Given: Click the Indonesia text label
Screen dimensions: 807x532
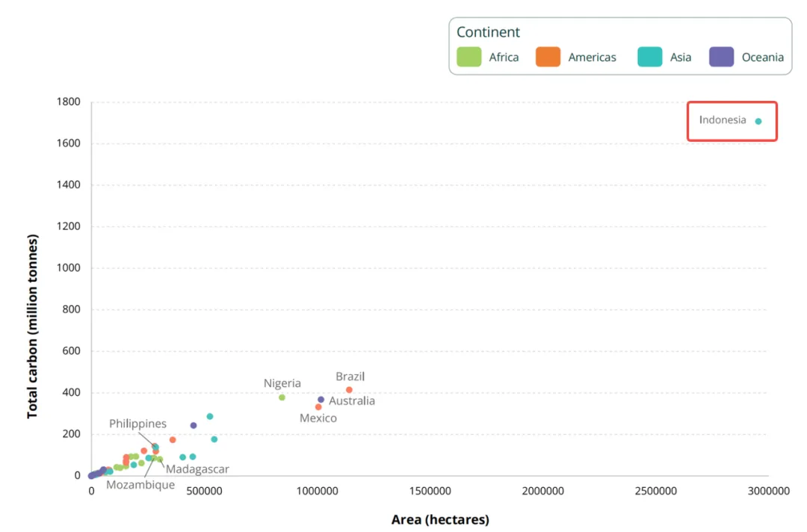Looking at the screenshot, I should tap(722, 120).
